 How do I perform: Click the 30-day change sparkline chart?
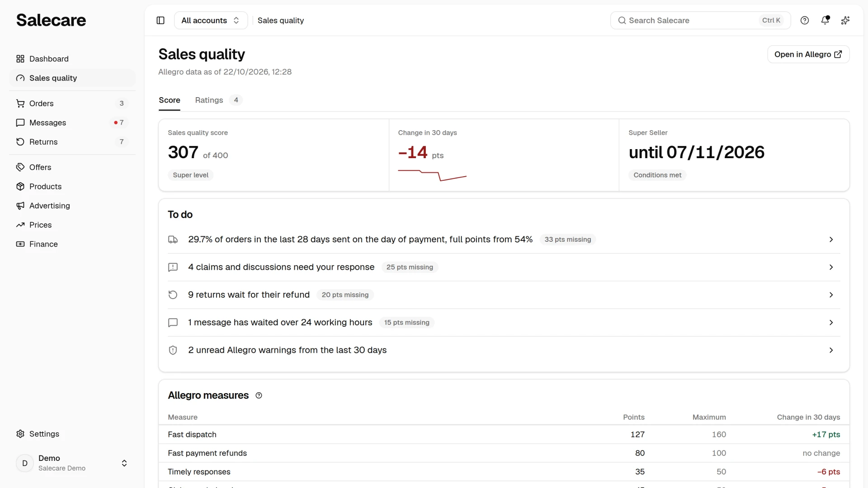pos(432,175)
